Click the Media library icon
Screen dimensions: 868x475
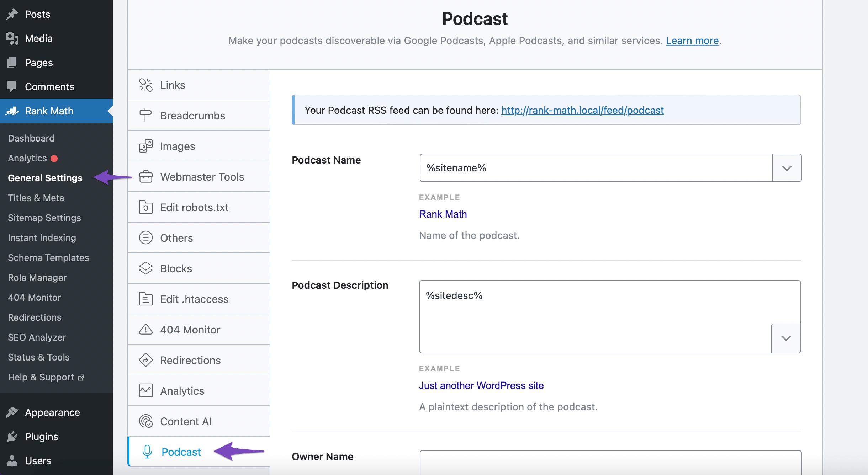coord(12,38)
